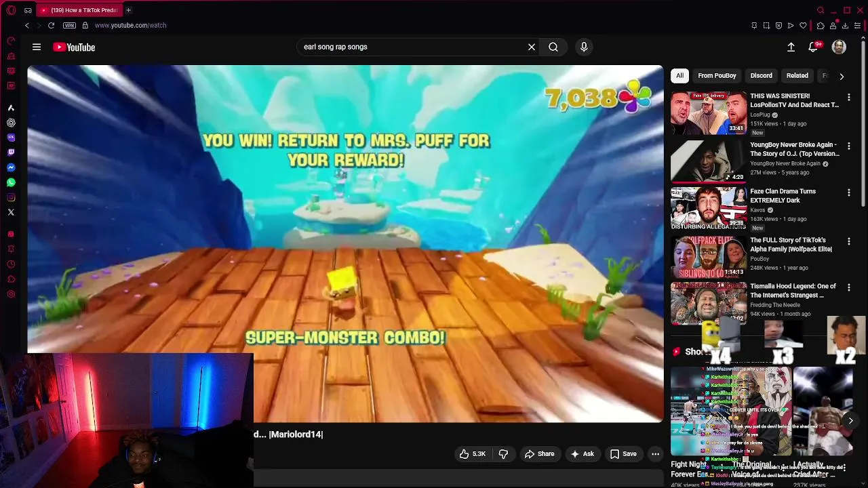
Task: Show next Shorts with the chevron
Action: [850, 421]
